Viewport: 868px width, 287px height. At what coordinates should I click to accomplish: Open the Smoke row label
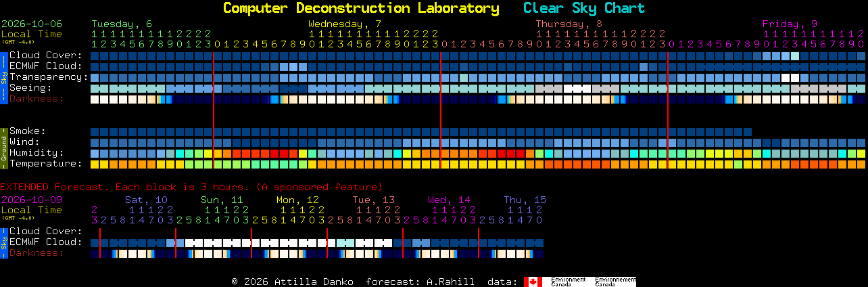(x=28, y=131)
